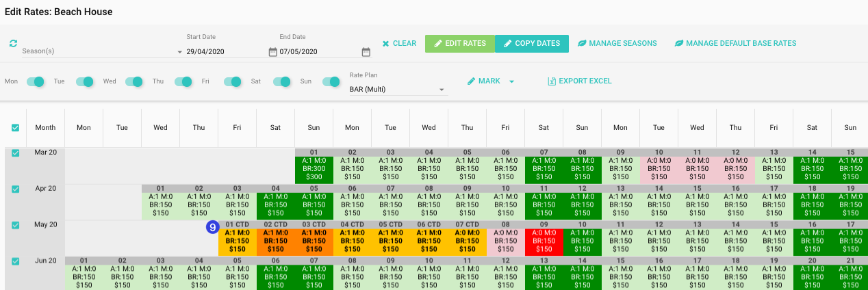Click the refresh icon beside Season(s)
Image resolution: width=868 pixels, height=290 pixels.
tap(13, 44)
